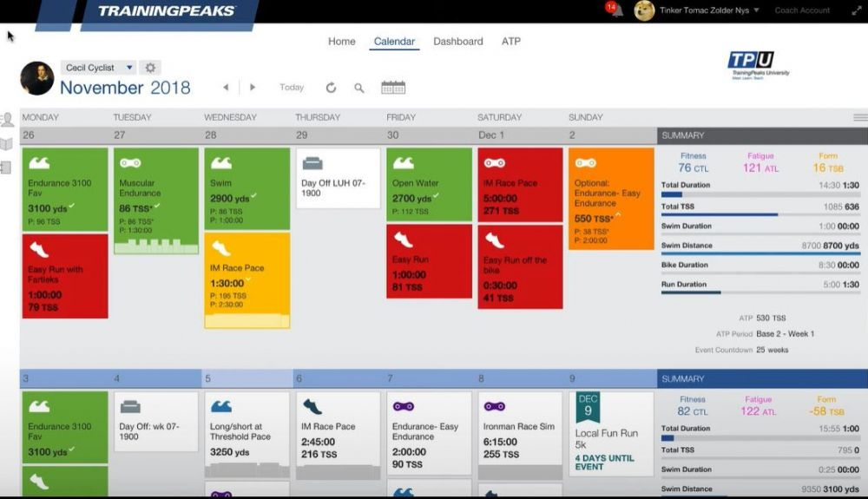868x499 pixels.
Task: Click Event Countdown 25 weeks text
Action: point(742,351)
